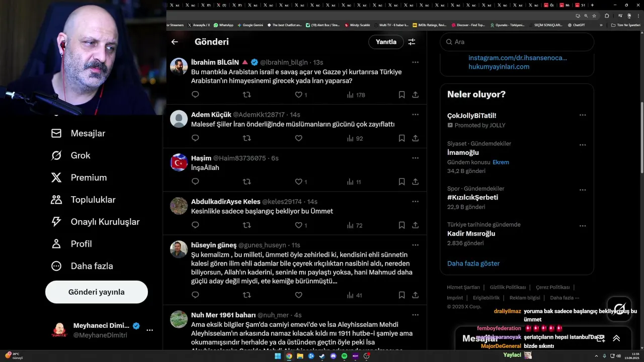Open more options for hüseyin güneş's post
Image resolution: width=644 pixels, height=362 pixels.
click(x=415, y=245)
